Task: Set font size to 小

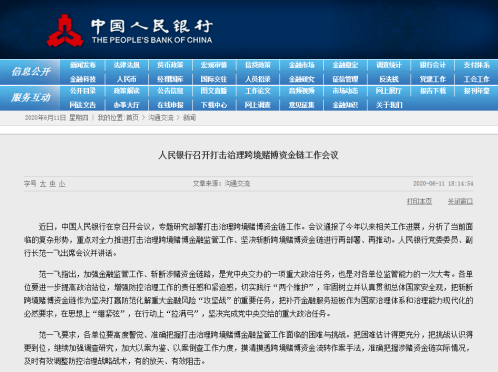Action: click(x=62, y=184)
